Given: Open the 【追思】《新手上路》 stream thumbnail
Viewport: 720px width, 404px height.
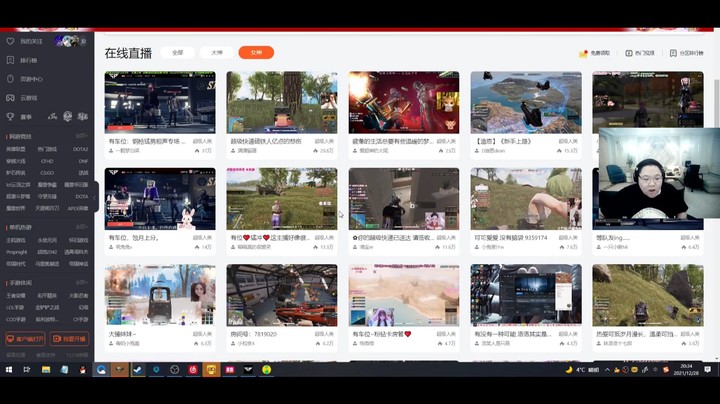Looking at the screenshot, I should point(526,102).
